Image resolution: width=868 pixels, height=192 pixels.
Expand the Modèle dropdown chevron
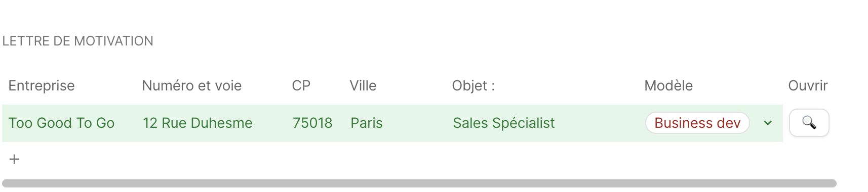768,123
